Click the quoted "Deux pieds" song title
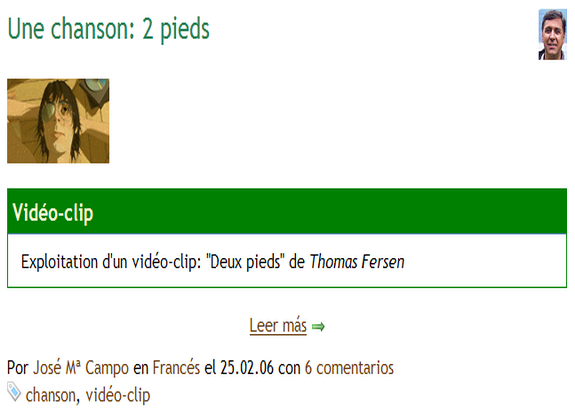This screenshot has width=575, height=420. tap(245, 262)
